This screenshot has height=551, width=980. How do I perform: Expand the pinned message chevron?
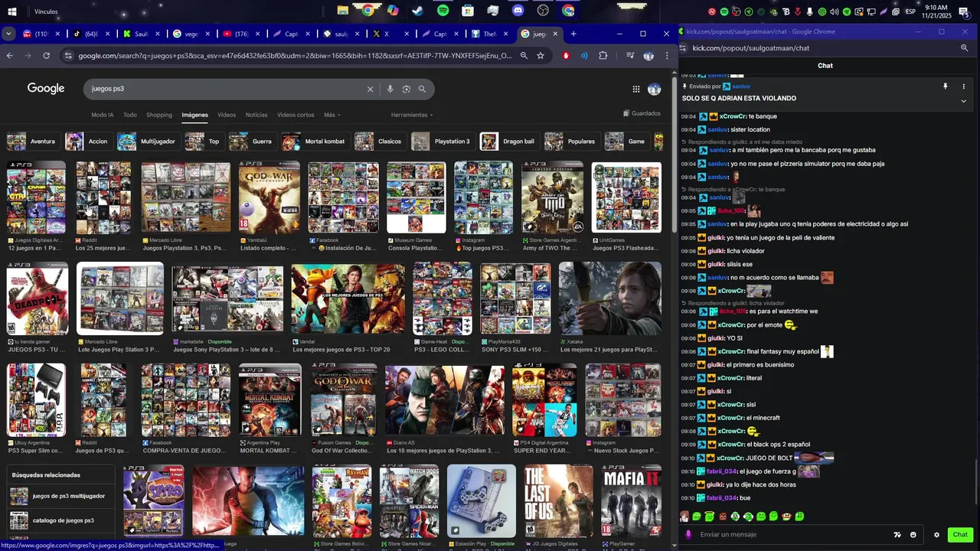(x=964, y=100)
